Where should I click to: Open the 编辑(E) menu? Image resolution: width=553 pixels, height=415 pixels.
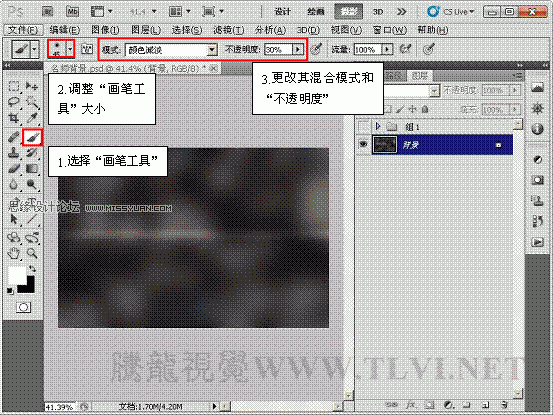pos(65,30)
